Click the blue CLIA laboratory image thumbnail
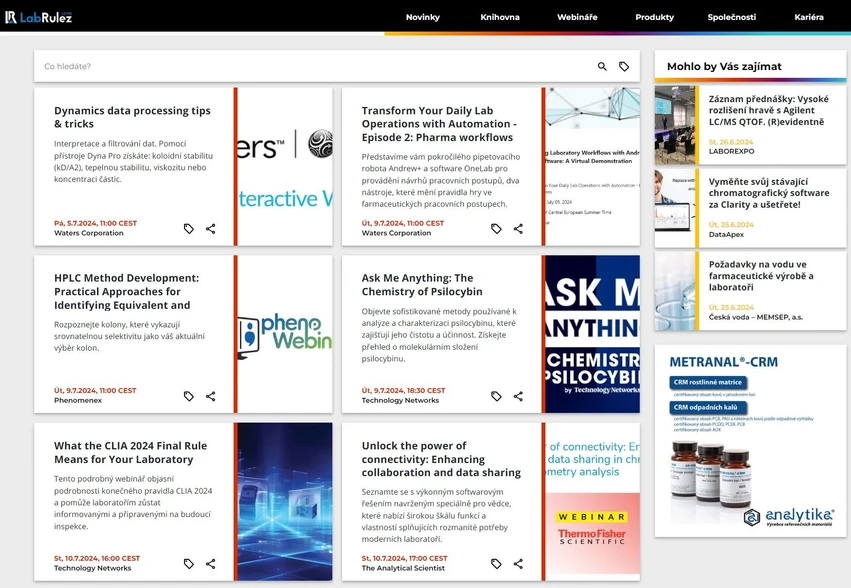The width and height of the screenshot is (851, 588). [x=285, y=502]
